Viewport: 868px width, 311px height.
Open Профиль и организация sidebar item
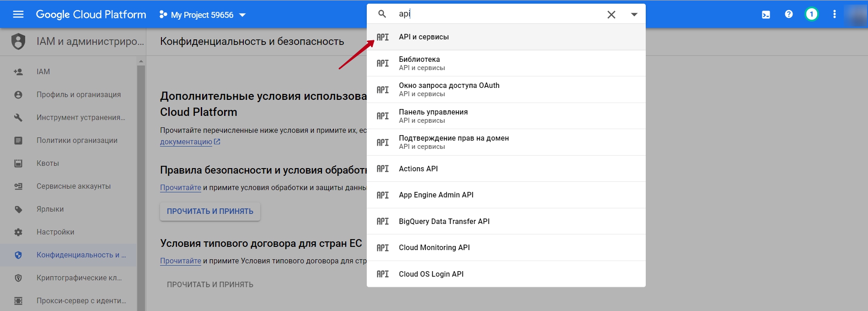click(69, 94)
